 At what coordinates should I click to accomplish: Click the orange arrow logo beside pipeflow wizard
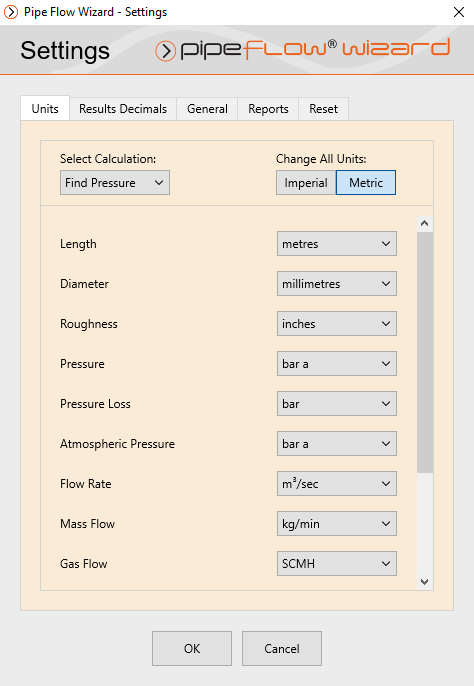click(165, 51)
